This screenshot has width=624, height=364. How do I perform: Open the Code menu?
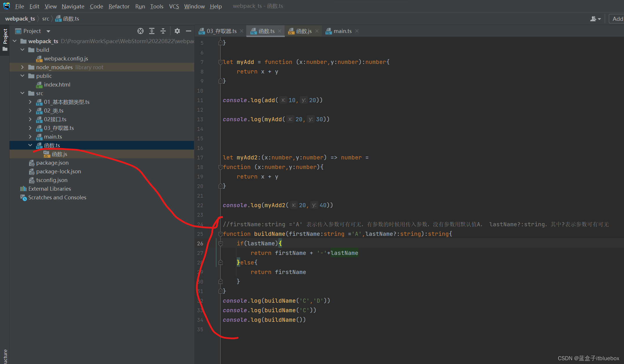[x=96, y=6]
